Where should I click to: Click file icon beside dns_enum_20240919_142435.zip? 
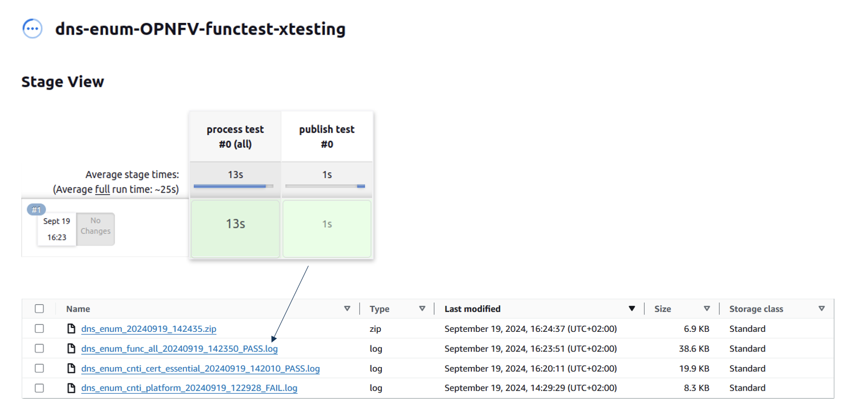pyautogui.click(x=71, y=329)
